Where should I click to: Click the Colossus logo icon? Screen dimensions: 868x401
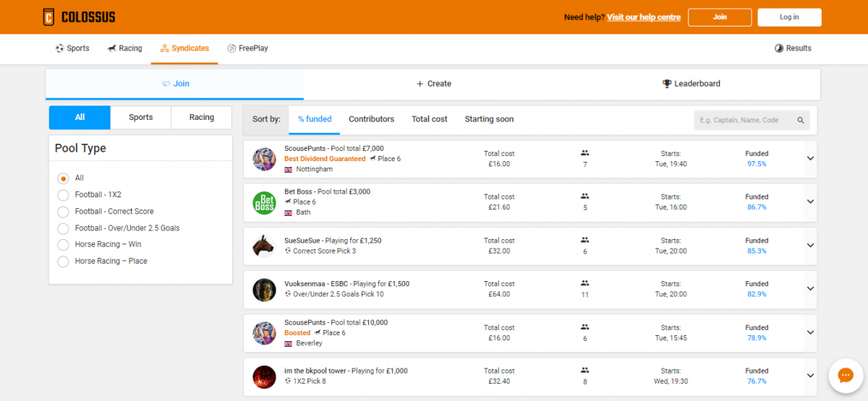tap(49, 17)
